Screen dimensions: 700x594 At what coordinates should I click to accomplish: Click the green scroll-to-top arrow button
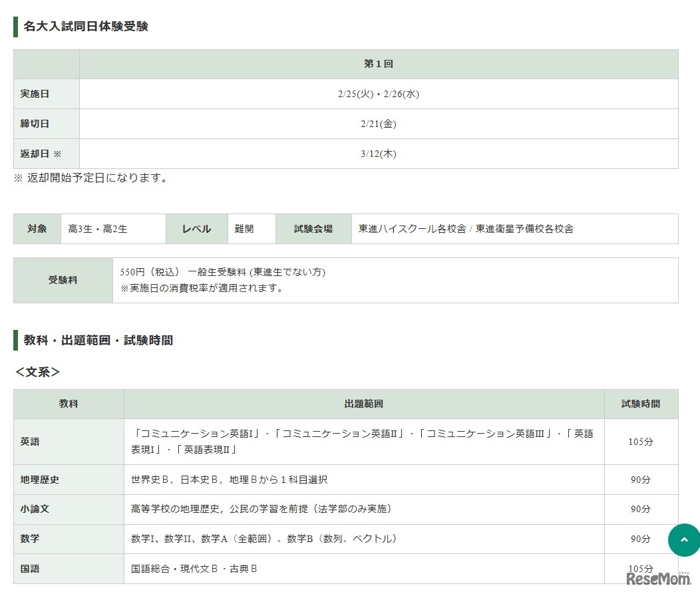(684, 540)
